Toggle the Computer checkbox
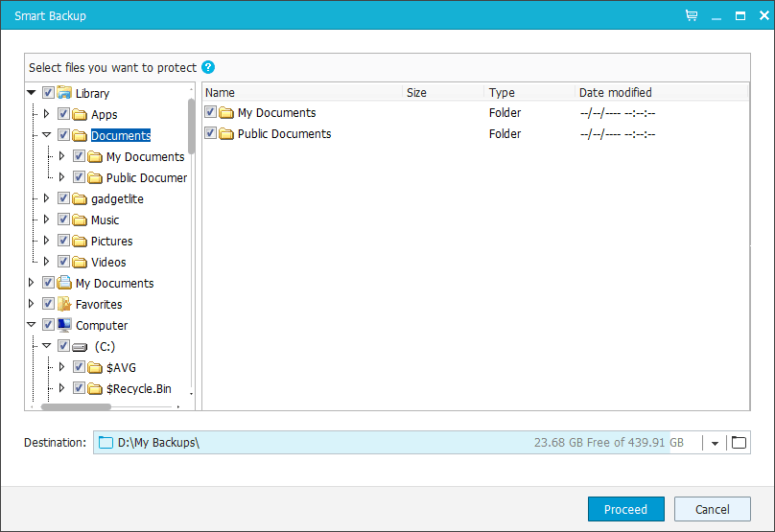The height and width of the screenshot is (532, 775). tap(48, 325)
